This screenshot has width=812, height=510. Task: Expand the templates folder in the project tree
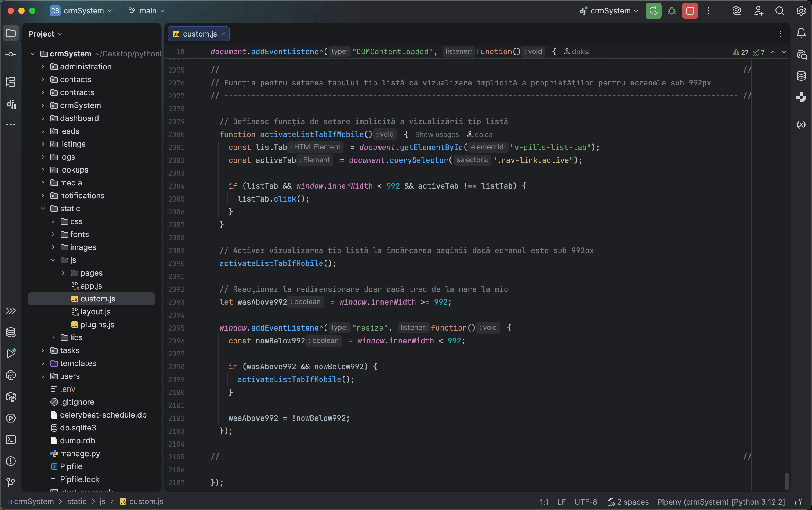[x=43, y=363]
